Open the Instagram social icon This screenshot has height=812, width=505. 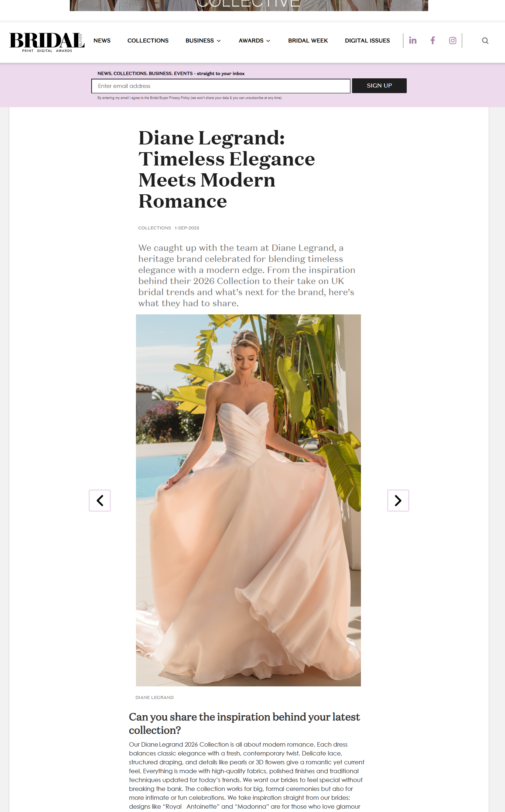[x=453, y=41]
